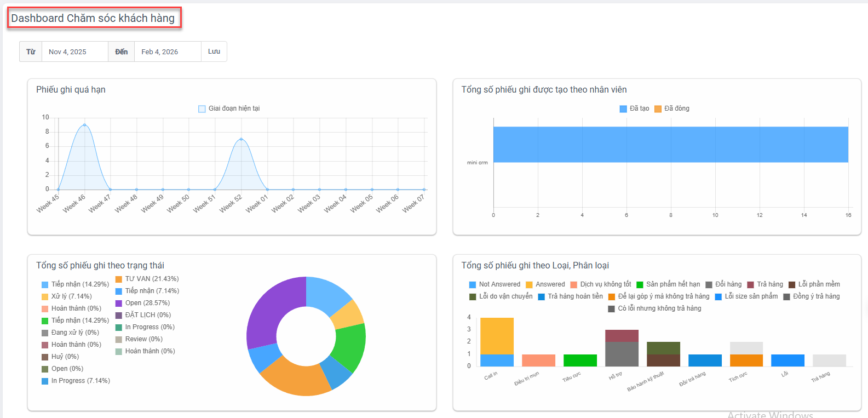
Task: Click the yellow Call in bar segment
Action: 497,335
